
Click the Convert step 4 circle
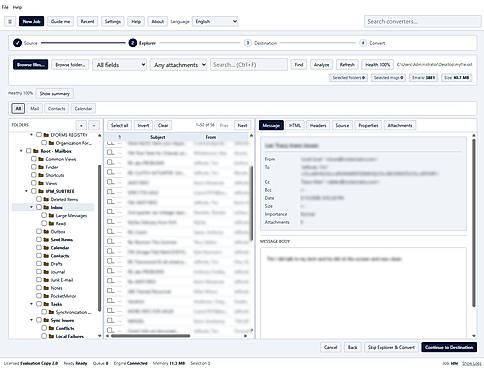tap(363, 43)
